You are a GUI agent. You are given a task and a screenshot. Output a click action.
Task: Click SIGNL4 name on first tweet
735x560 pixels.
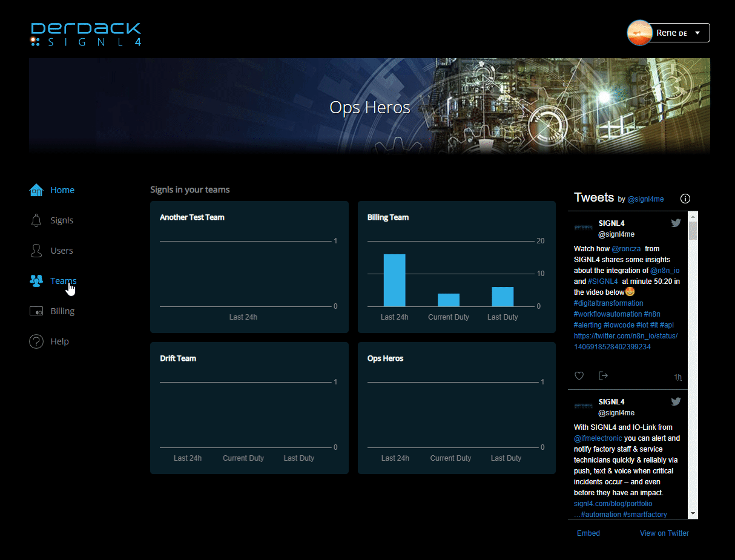611,223
